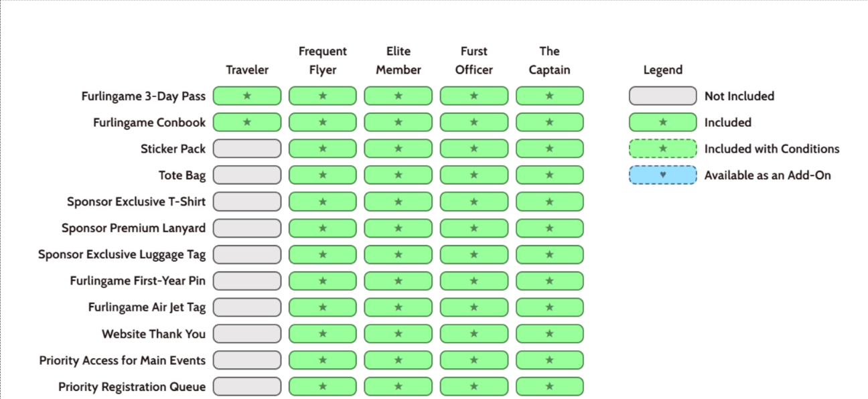Click the heart in the Add-On legend

pos(663,175)
